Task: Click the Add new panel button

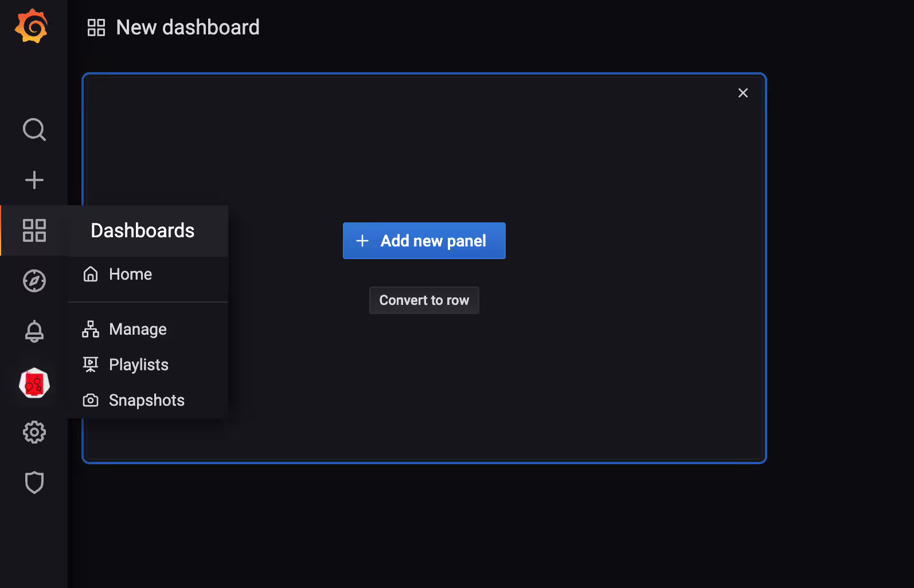Action: (424, 241)
